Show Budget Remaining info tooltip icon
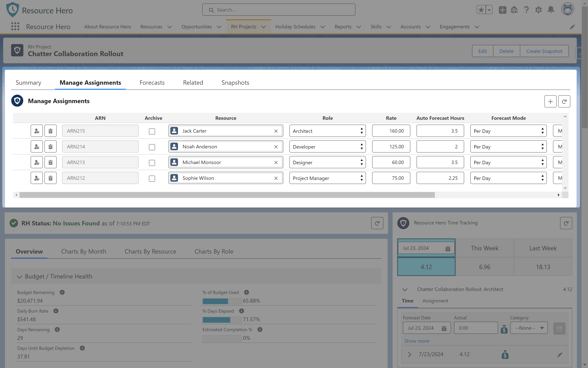Screen dimensions: 588x368 62,292
